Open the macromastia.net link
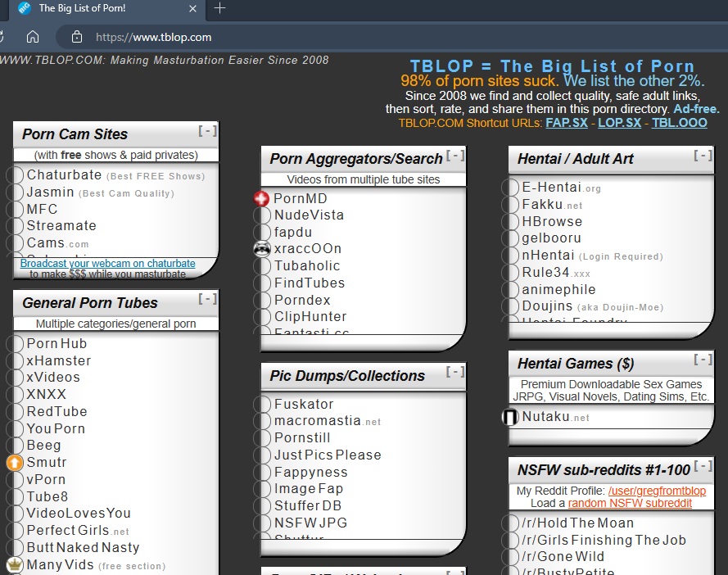728x575 pixels. pos(328,421)
